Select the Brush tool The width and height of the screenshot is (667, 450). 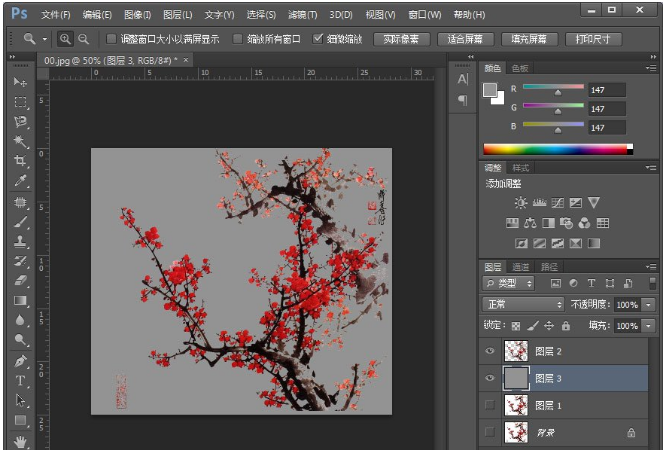click(x=20, y=221)
